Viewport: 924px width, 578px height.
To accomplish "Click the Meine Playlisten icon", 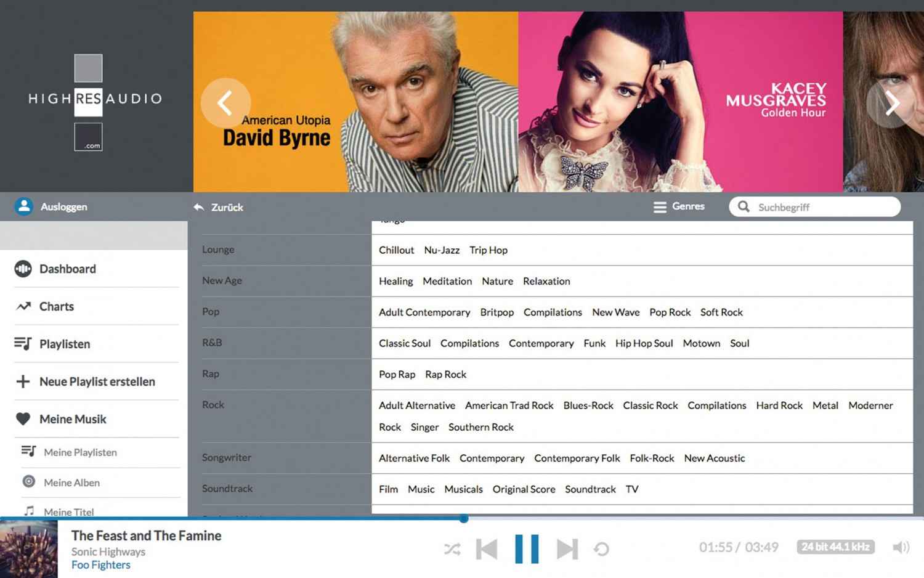I will coord(28,451).
